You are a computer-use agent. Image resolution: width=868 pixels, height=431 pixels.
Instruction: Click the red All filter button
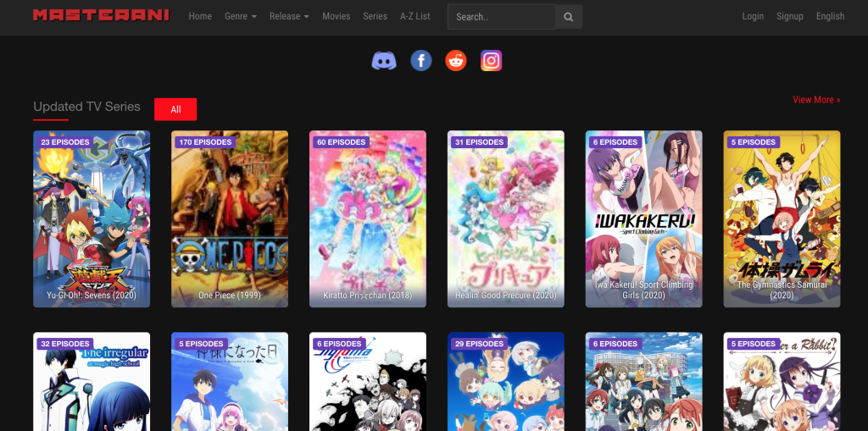tap(175, 109)
